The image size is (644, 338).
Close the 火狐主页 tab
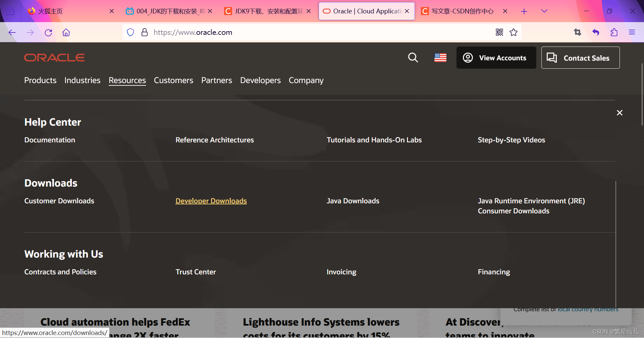pyautogui.click(x=112, y=11)
